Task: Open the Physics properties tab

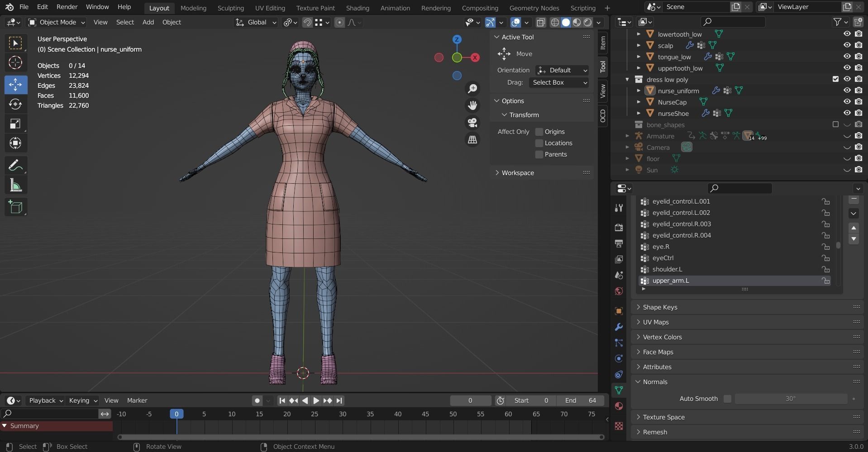Action: pos(619,359)
